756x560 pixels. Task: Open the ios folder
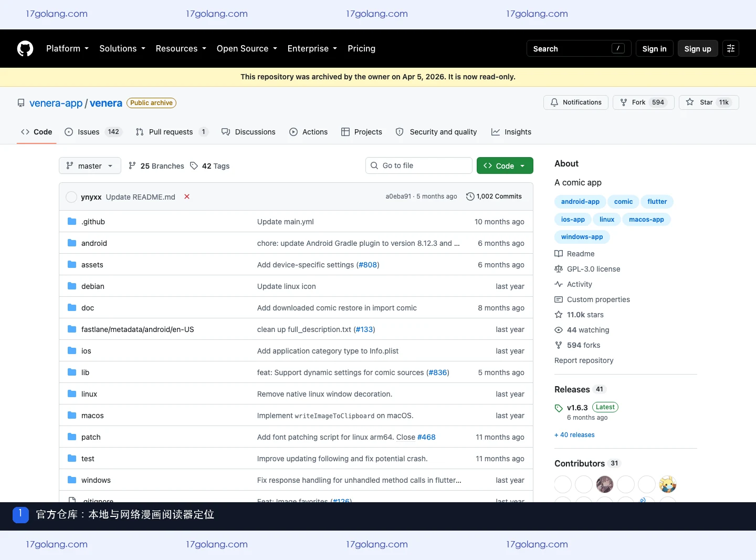coord(86,351)
